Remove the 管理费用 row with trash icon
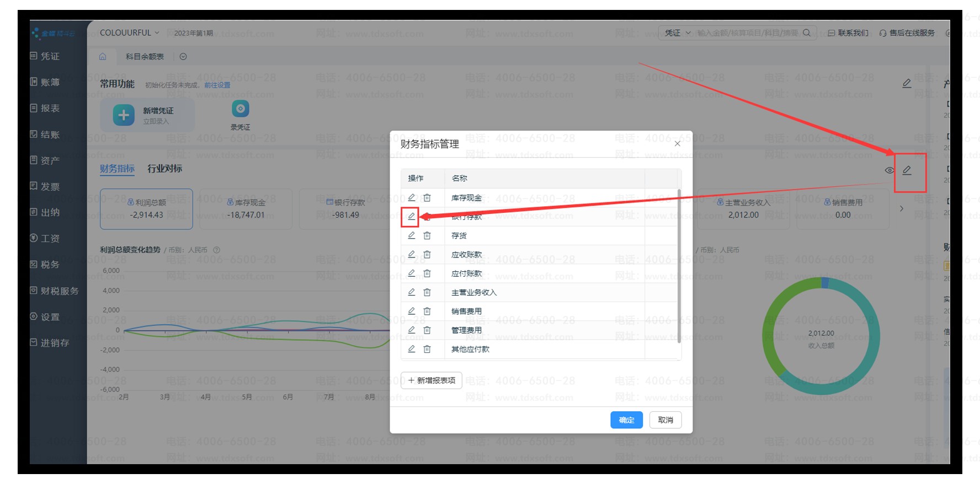The width and height of the screenshot is (980, 484). [x=427, y=330]
